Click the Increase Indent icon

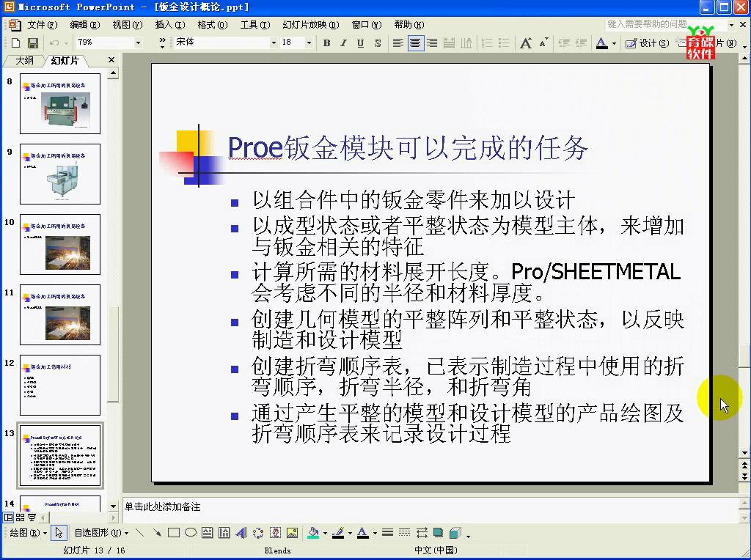[581, 43]
